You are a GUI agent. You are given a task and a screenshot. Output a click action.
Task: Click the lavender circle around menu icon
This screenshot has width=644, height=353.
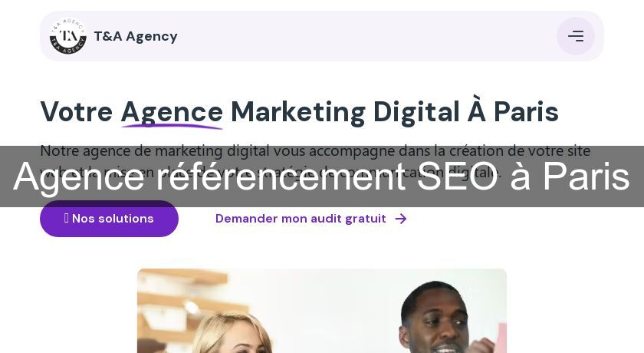(x=576, y=36)
